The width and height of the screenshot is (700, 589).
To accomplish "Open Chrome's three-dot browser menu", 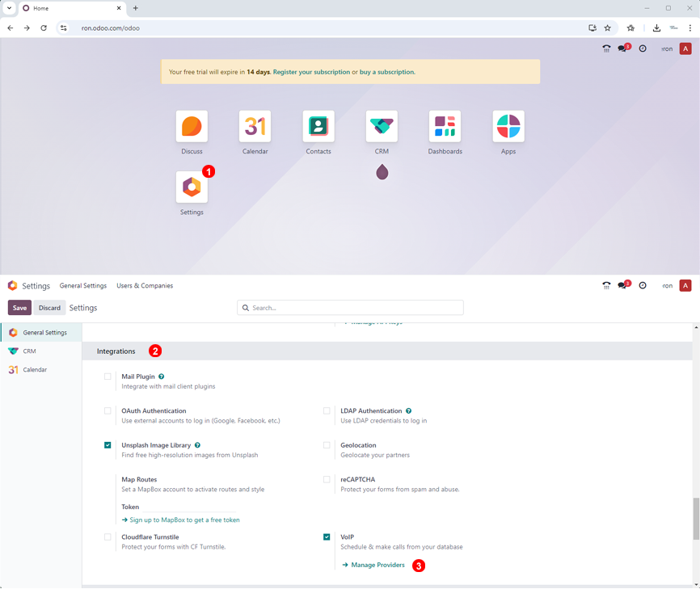I will [691, 27].
